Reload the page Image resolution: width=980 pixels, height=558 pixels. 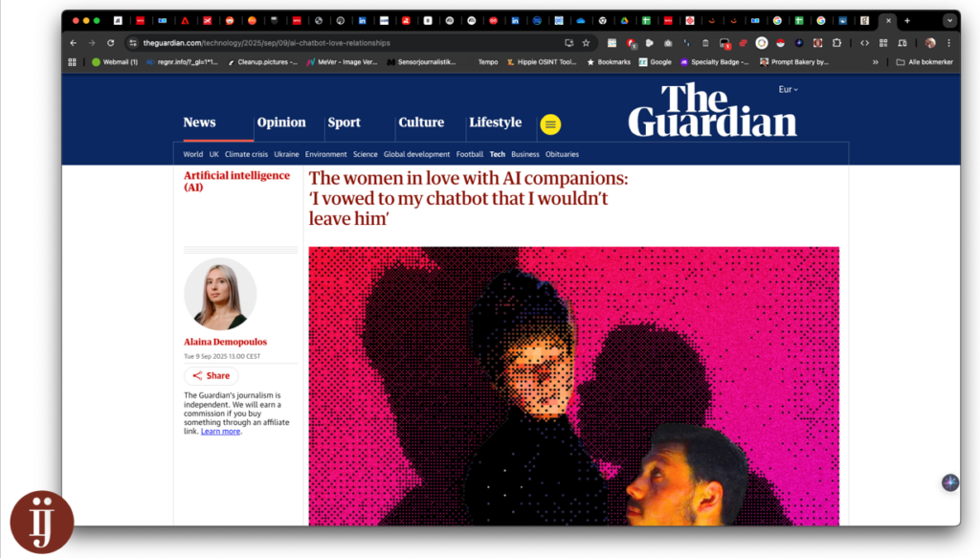pos(111,43)
